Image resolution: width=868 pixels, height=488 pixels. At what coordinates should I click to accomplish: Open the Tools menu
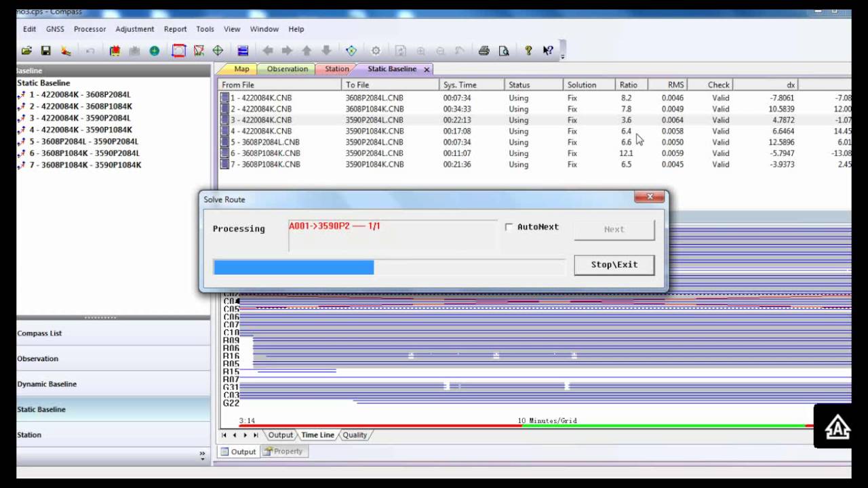(x=205, y=29)
